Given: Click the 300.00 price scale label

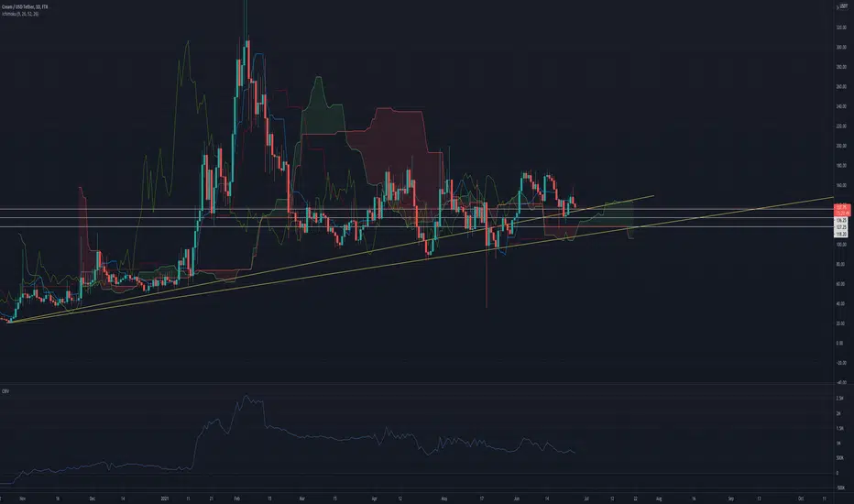Looking at the screenshot, I should 841,47.
